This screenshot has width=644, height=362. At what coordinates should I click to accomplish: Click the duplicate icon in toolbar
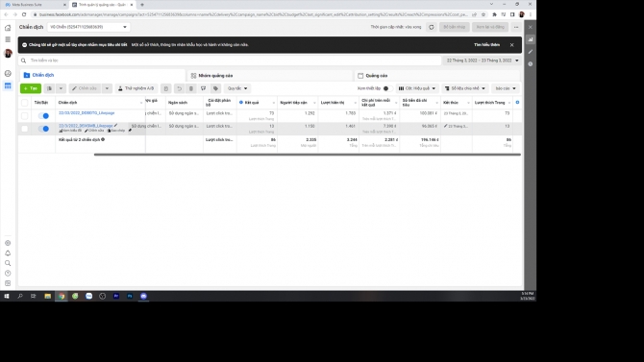click(x=49, y=88)
